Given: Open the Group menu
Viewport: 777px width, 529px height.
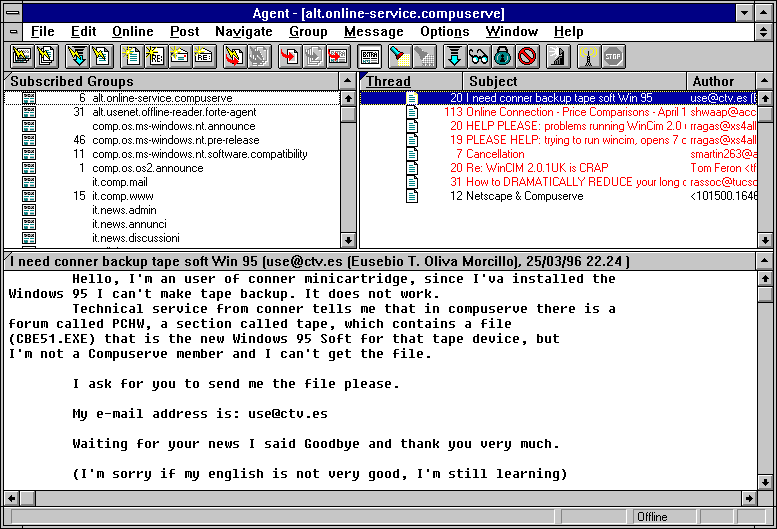Looking at the screenshot, I should (308, 32).
